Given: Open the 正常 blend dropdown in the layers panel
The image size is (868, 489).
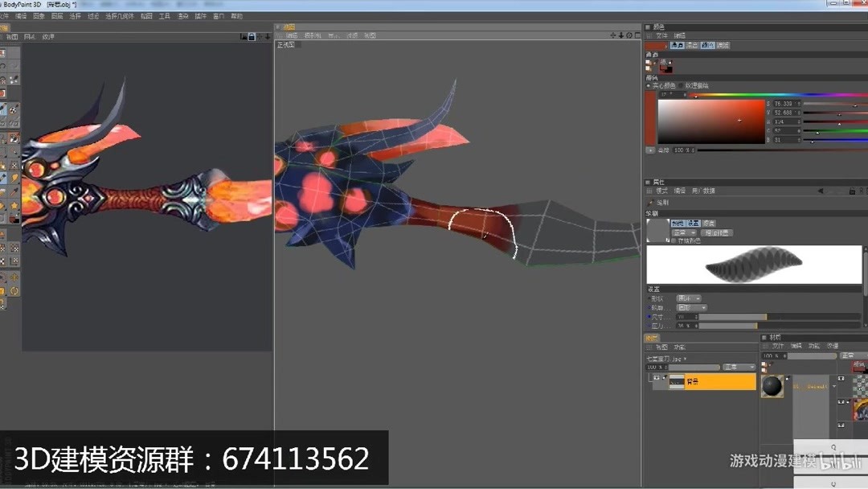Looking at the screenshot, I should point(739,368).
